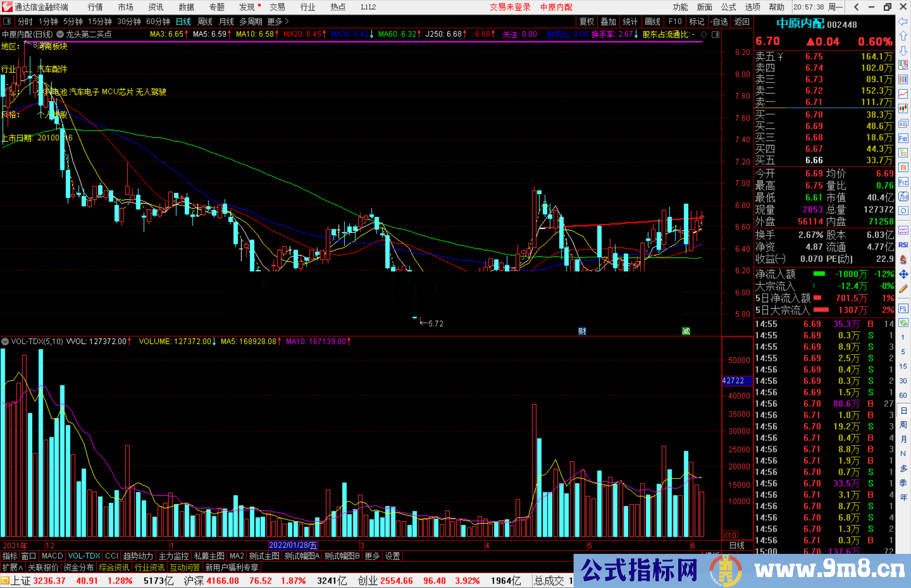Open the F10 company info sidebar icon

[x=903, y=138]
